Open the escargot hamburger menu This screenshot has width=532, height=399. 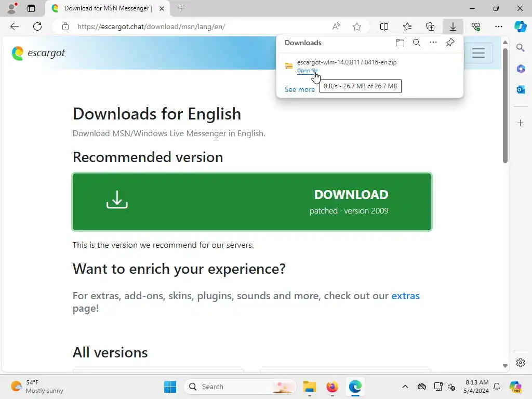point(478,53)
